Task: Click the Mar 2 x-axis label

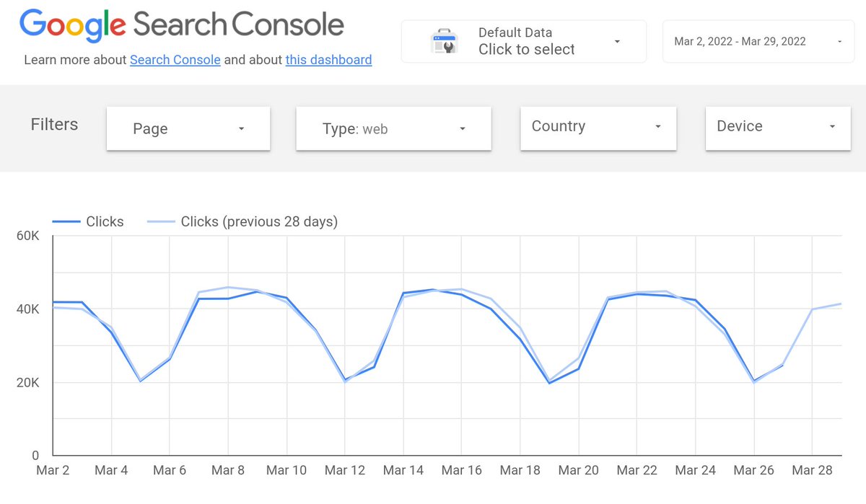Action: coord(53,470)
